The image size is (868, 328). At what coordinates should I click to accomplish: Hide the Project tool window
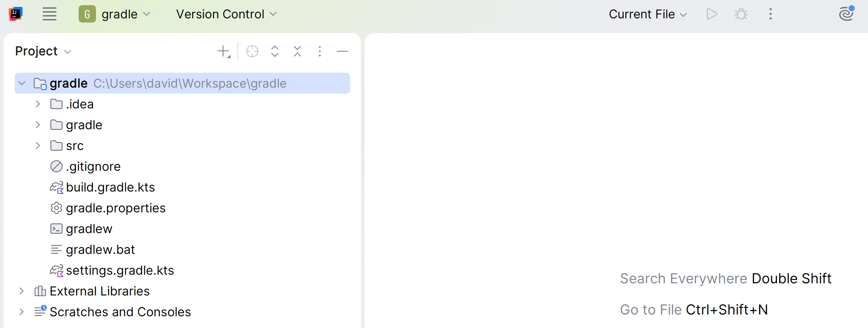coord(342,51)
